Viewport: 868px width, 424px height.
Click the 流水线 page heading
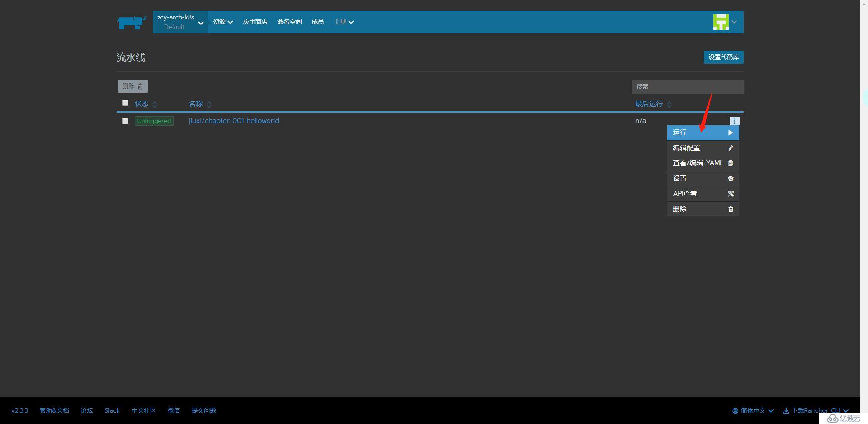click(131, 57)
